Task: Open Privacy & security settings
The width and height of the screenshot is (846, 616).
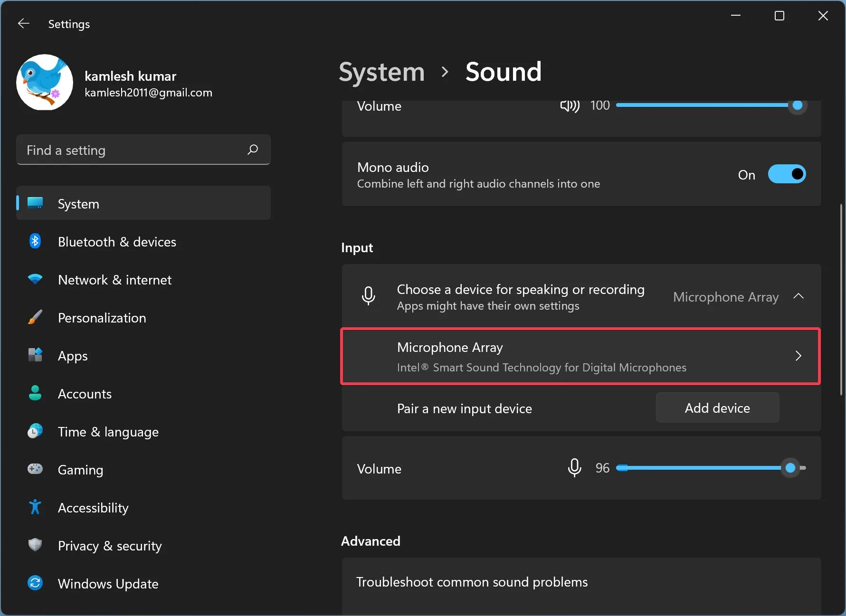Action: coord(109,546)
